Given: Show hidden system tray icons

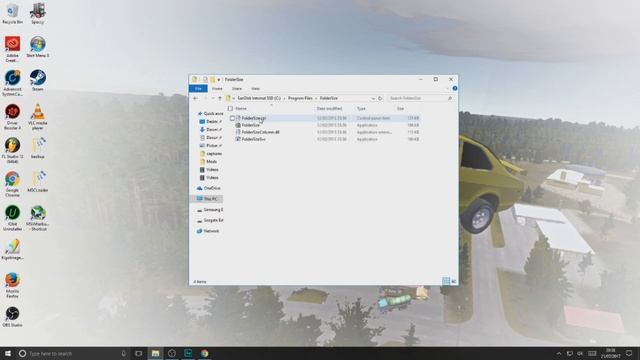Looking at the screenshot, I should point(559,353).
